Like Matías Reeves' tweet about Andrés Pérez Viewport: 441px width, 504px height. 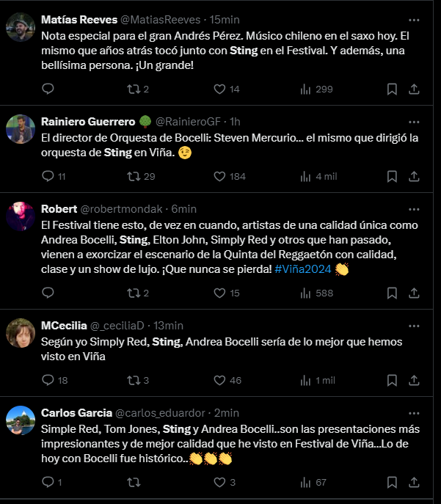pos(227,89)
